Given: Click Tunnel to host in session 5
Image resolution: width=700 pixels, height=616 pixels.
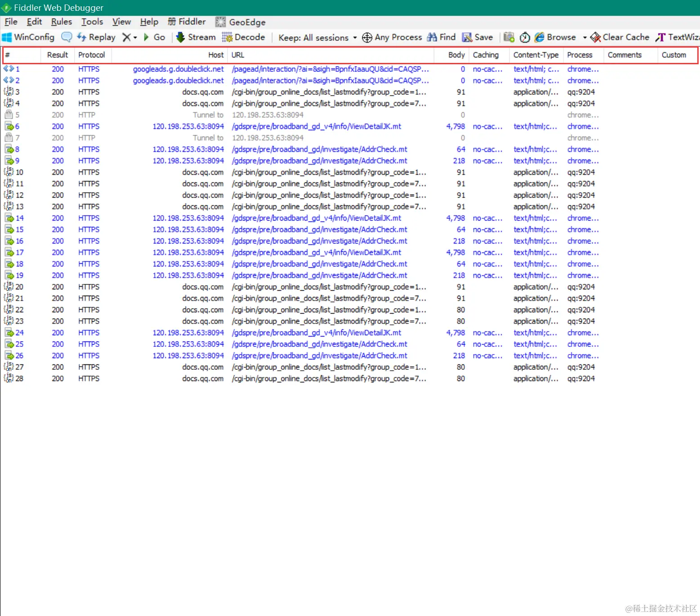Looking at the screenshot, I should pos(208,115).
